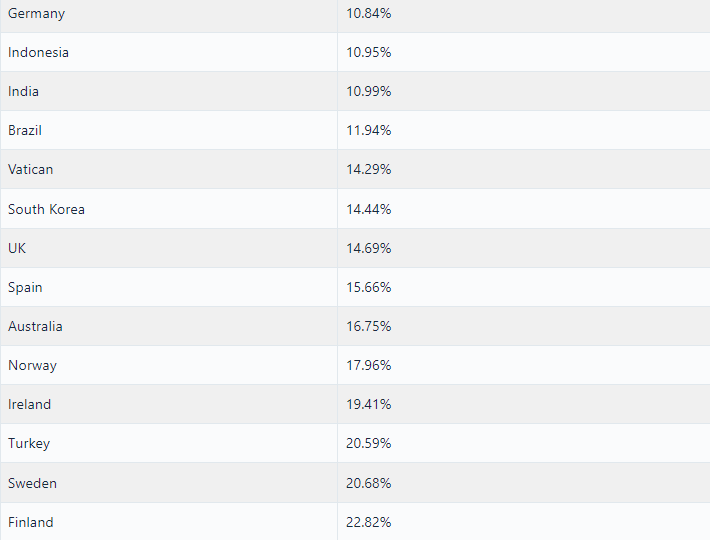Click the Indonesia row label
Image resolution: width=710 pixels, height=540 pixels.
(38, 53)
